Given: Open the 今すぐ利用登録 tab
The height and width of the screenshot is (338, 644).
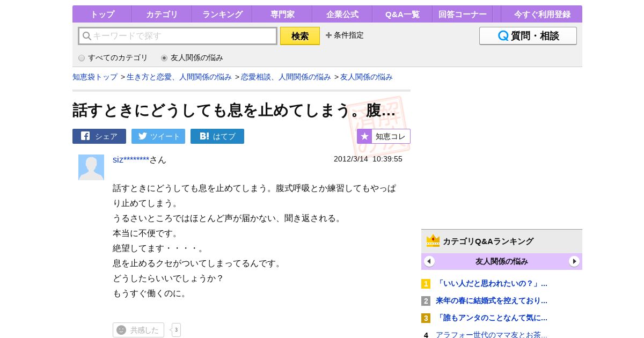Looking at the screenshot, I should pyautogui.click(x=542, y=14).
